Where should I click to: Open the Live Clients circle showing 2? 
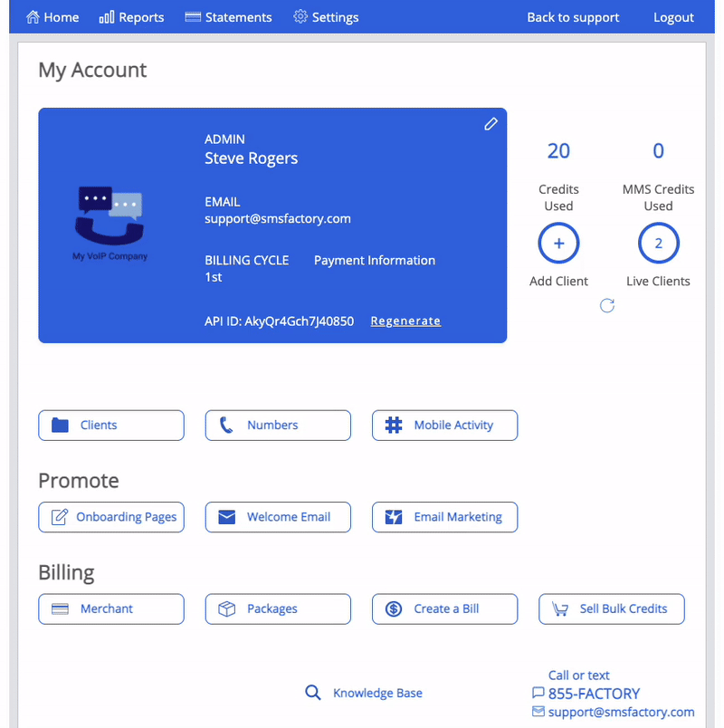[x=658, y=244]
